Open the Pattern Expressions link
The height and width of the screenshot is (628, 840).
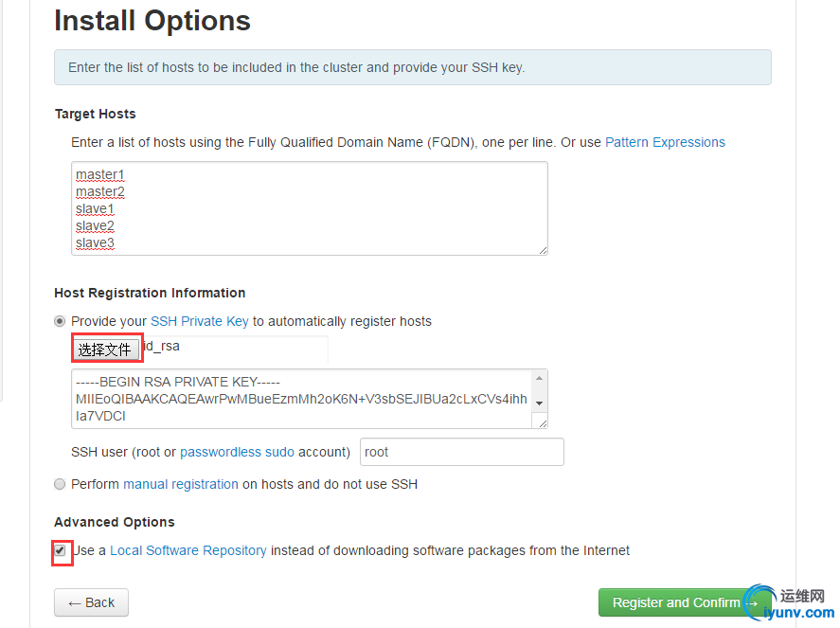click(x=665, y=142)
